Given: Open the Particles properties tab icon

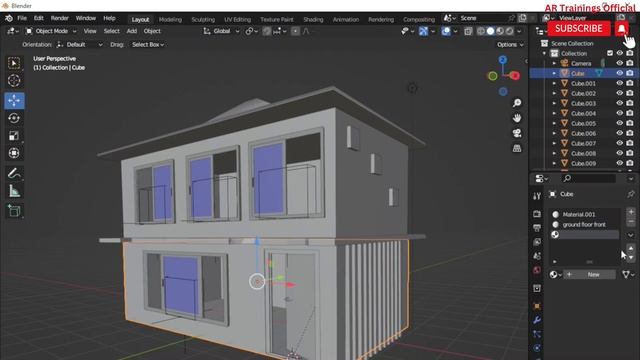Looking at the screenshot, I should pyautogui.click(x=537, y=334).
